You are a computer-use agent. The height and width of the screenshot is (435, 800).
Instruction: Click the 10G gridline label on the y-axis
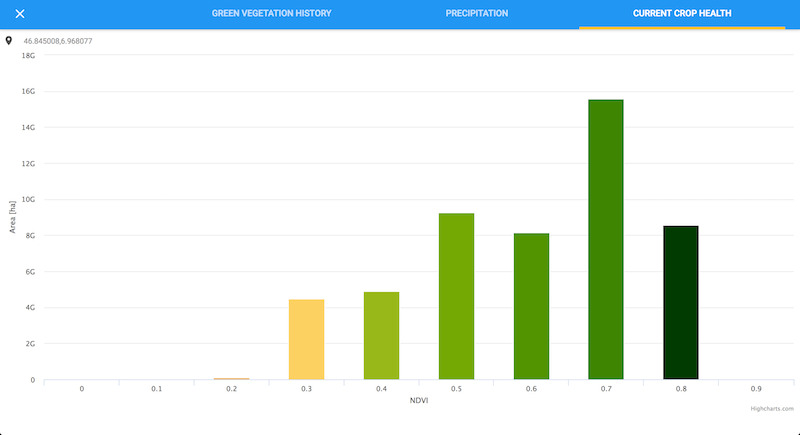point(28,200)
